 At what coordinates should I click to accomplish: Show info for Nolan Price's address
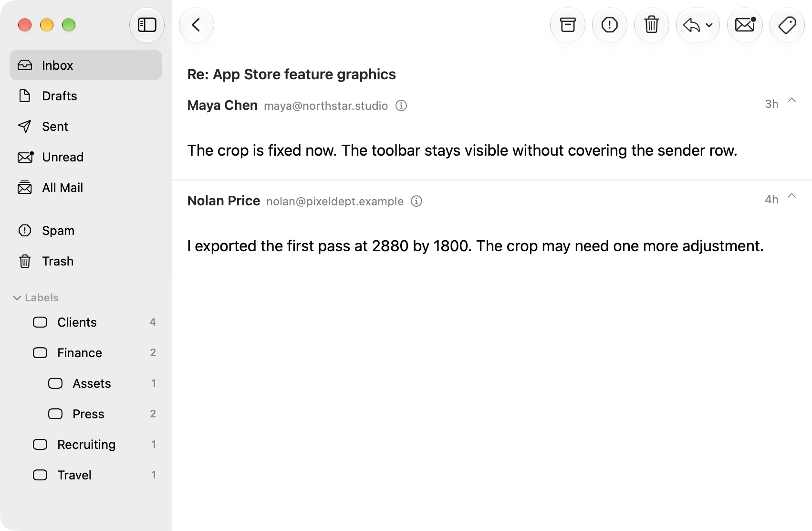(x=416, y=201)
